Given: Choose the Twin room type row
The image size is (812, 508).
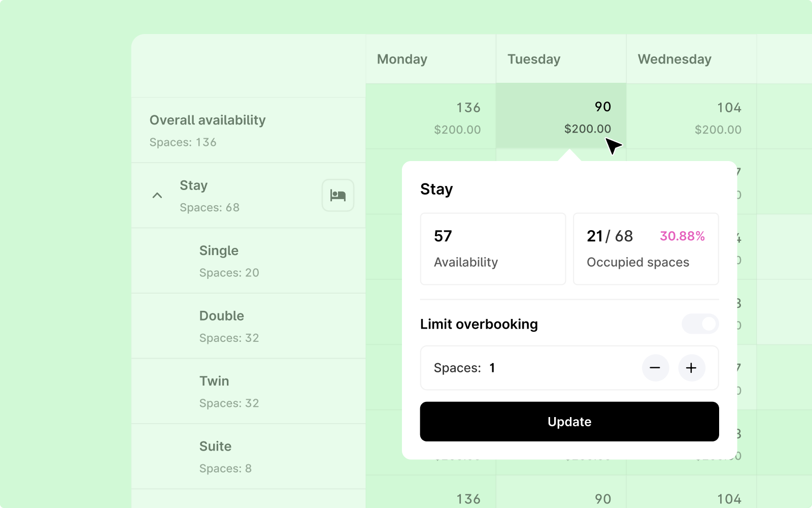Looking at the screenshot, I should (248, 392).
